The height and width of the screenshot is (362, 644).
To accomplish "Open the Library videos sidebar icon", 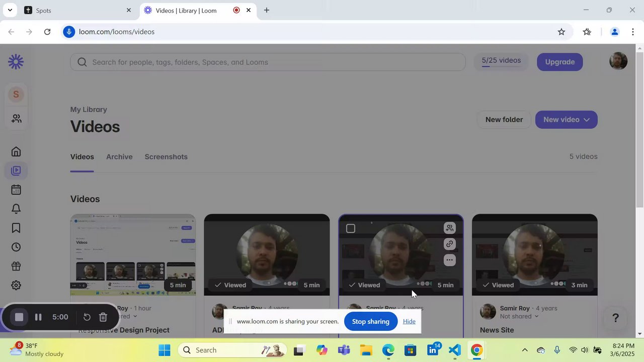I will click(x=16, y=170).
